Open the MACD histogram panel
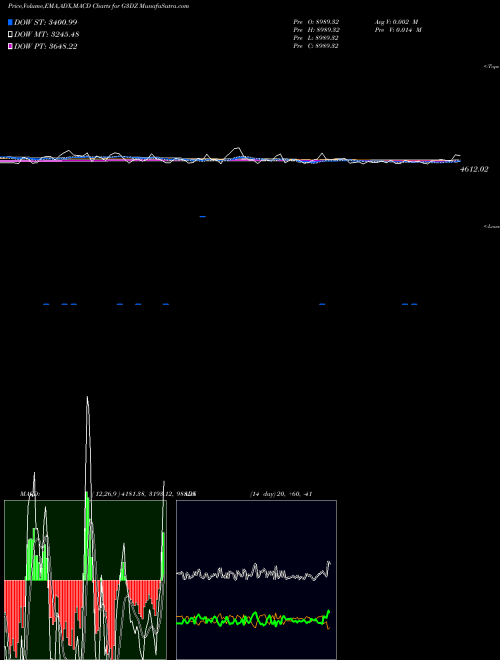The image size is (500, 660). coord(85,580)
